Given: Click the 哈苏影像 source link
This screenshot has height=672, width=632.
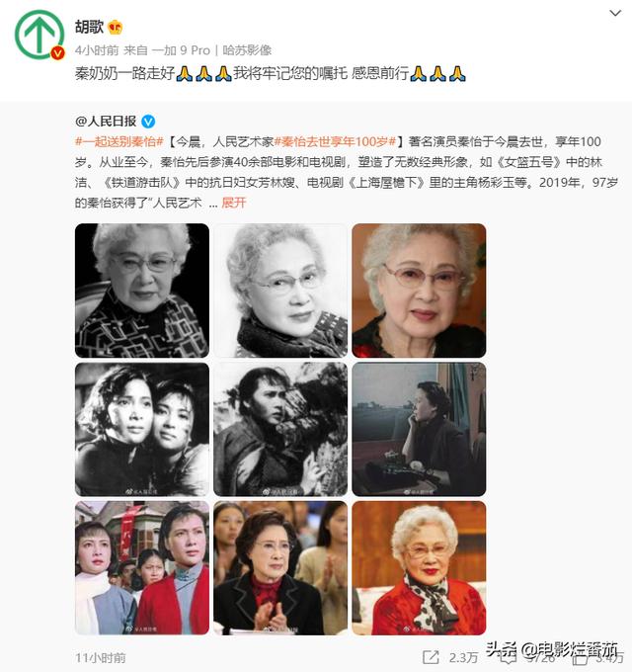Looking at the screenshot, I should pos(247,50).
